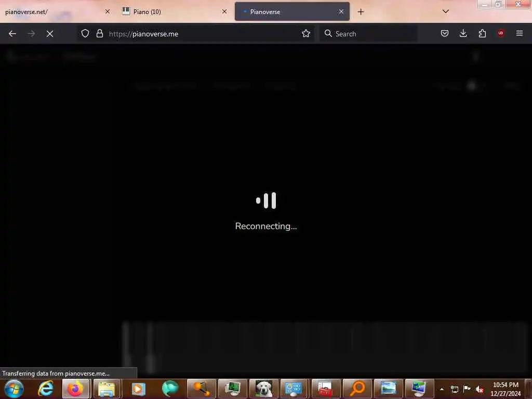
Task: Open the dog picture taskbar app
Action: 264,389
